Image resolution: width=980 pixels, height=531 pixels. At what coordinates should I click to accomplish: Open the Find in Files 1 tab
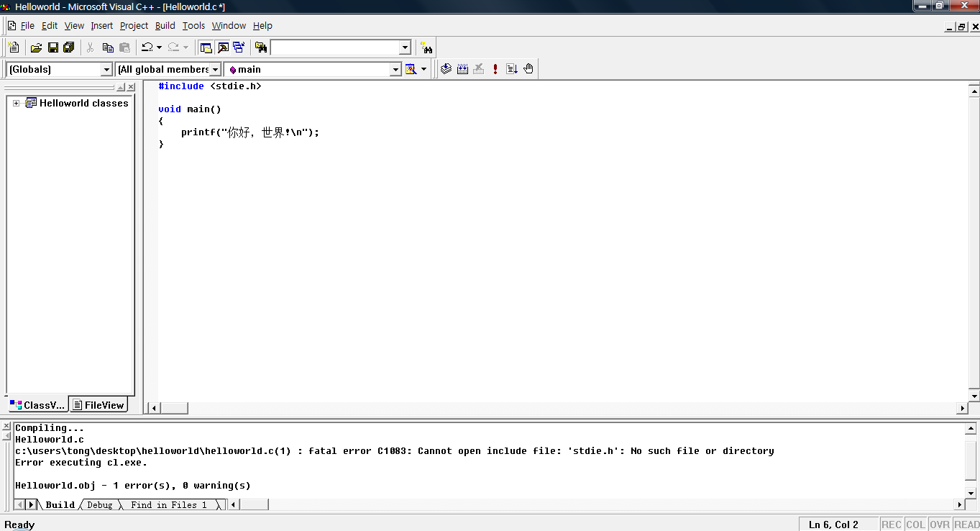[168, 505]
